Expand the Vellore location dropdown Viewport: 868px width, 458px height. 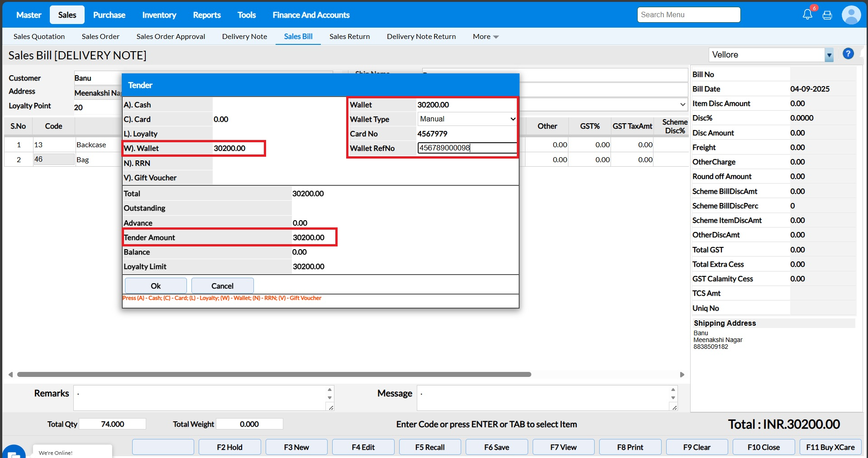point(829,55)
